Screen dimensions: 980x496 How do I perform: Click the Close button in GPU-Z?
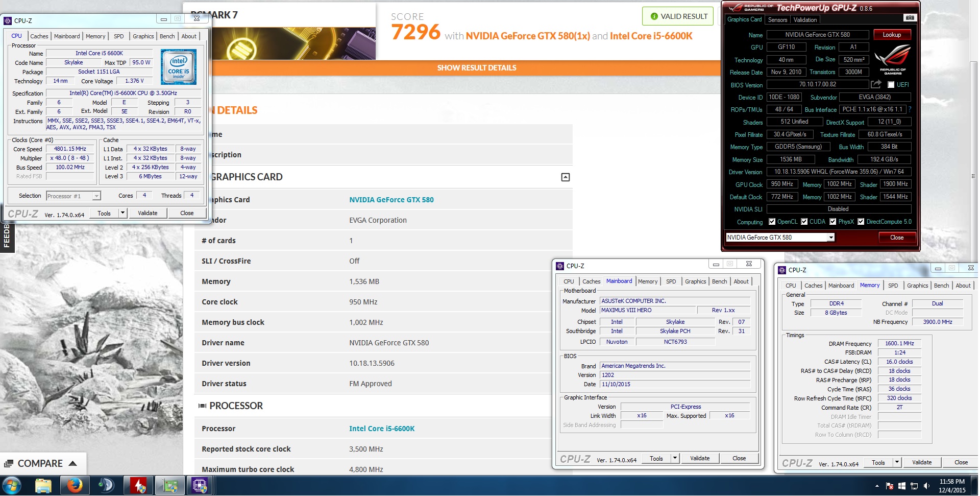pos(897,238)
